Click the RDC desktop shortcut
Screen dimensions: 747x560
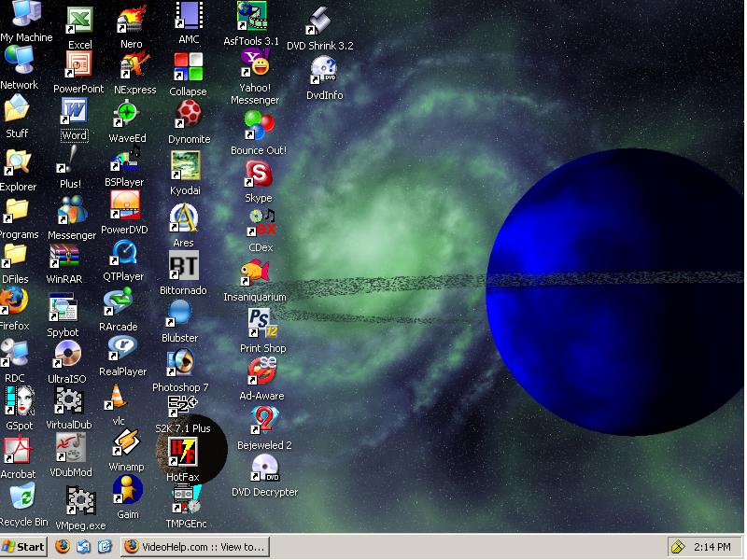[x=14, y=354]
